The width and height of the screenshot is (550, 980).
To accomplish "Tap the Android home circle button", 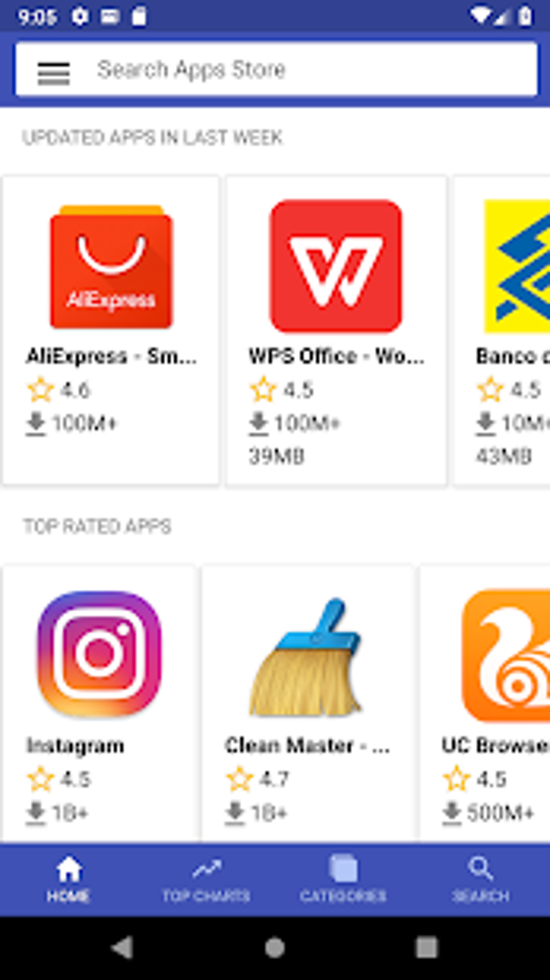I will point(275,947).
